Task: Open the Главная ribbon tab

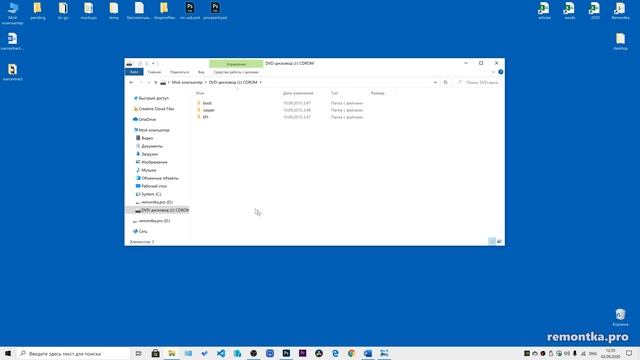Action: coord(154,72)
